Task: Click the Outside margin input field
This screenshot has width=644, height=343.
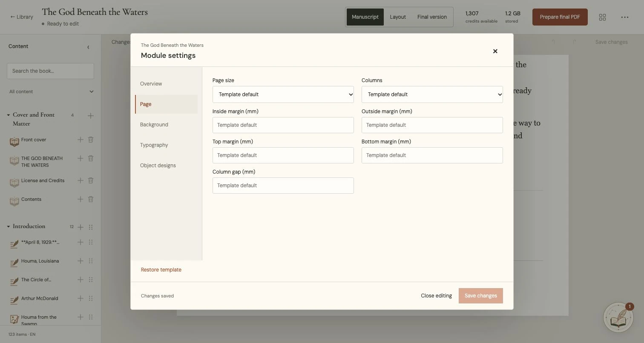Action: coord(432,125)
